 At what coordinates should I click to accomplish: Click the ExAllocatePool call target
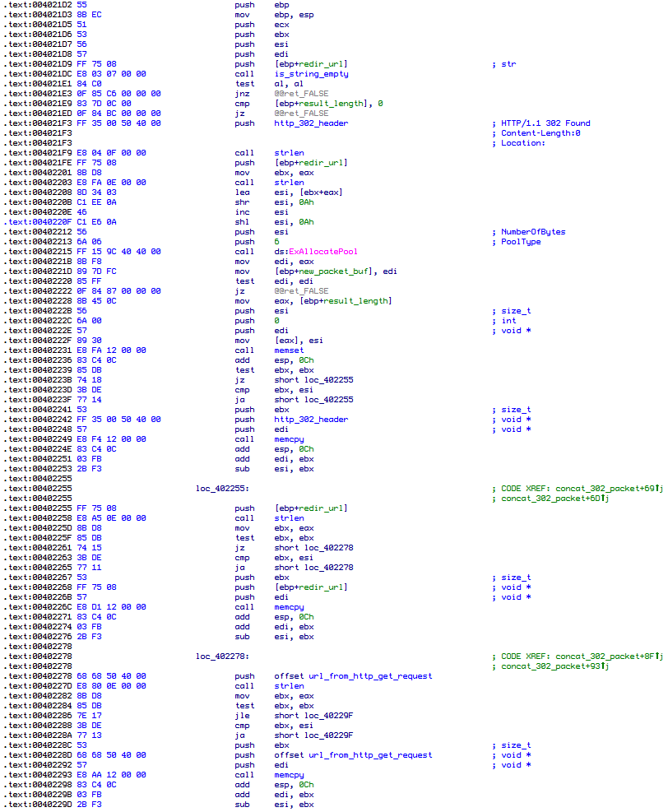coord(322,252)
